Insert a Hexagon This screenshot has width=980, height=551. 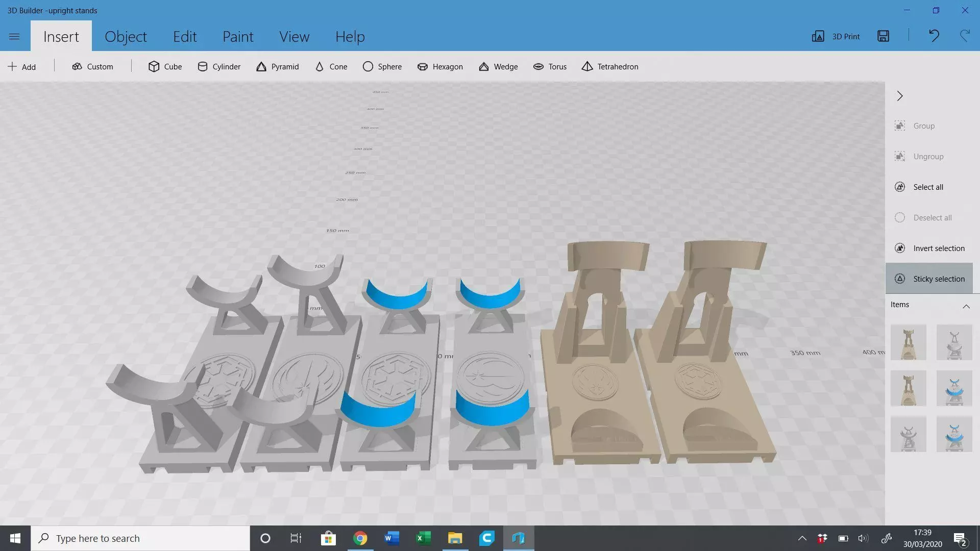click(x=440, y=66)
